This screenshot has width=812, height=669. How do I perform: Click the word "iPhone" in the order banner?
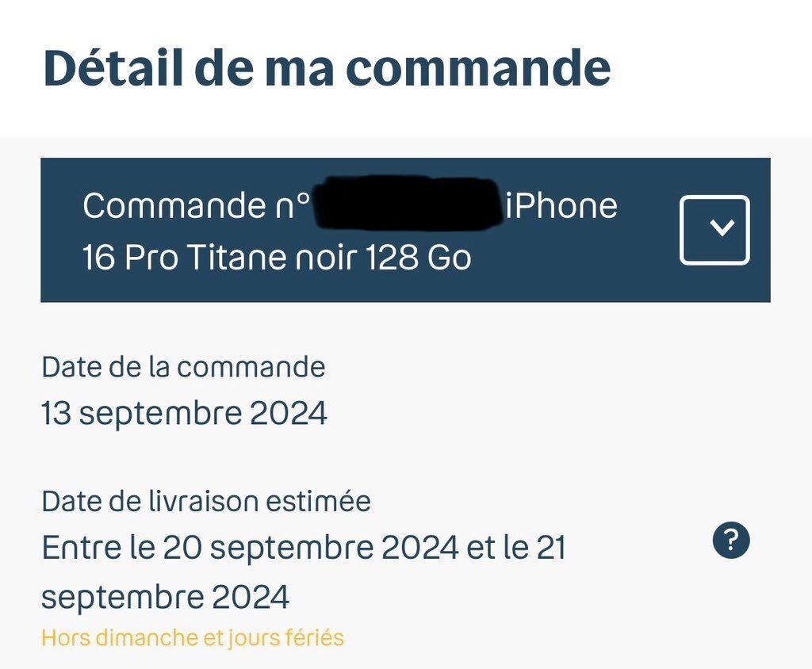(561, 206)
